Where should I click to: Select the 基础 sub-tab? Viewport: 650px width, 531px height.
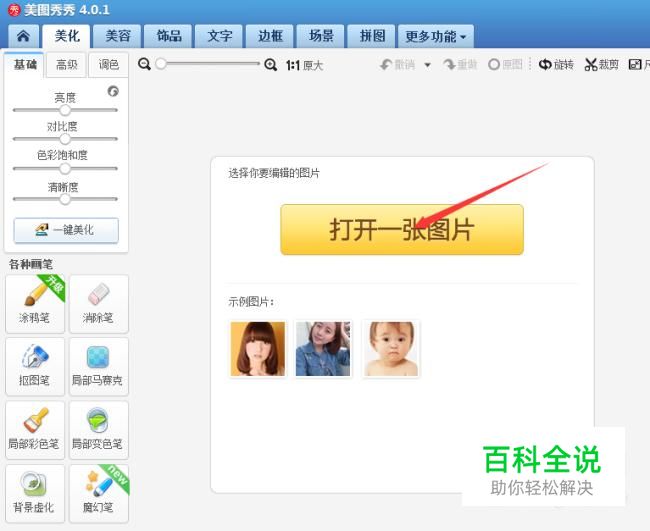pos(24,65)
